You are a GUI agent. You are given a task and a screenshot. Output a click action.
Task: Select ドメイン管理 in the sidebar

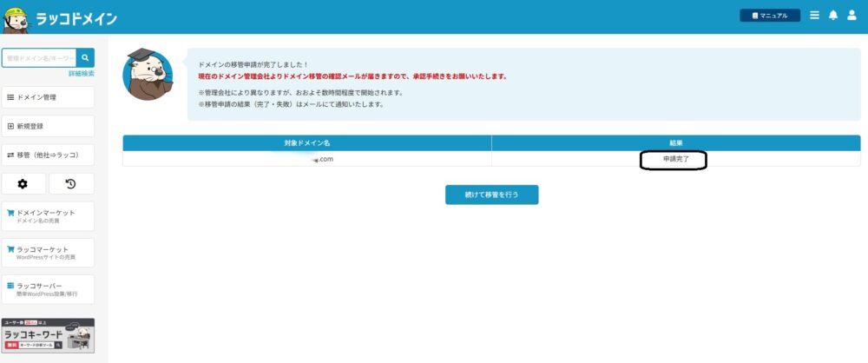pos(48,97)
